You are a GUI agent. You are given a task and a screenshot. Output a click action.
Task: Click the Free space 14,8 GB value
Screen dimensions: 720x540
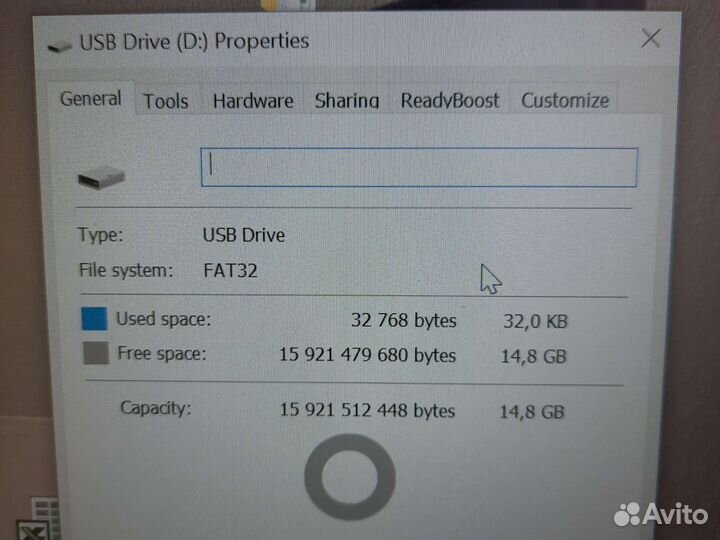(534, 356)
